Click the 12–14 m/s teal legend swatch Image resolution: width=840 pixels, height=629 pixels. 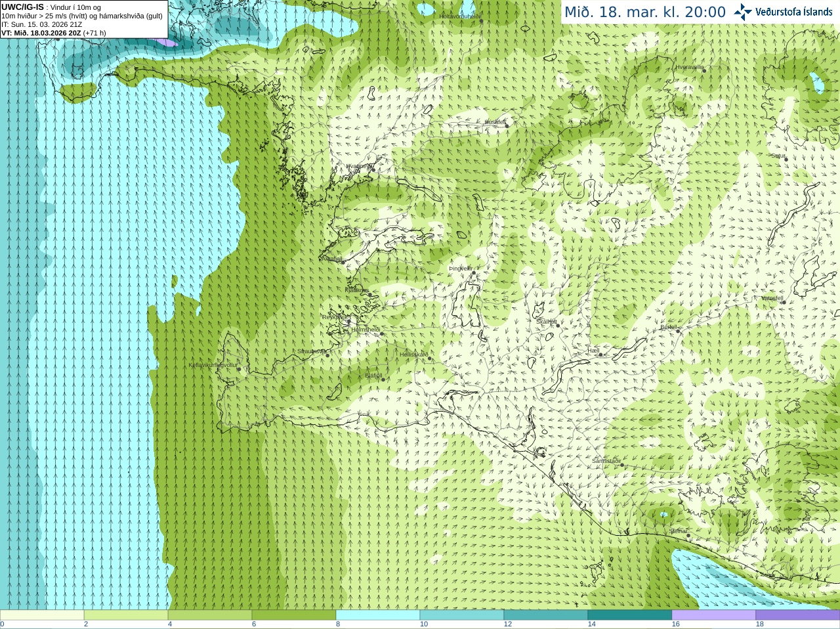546,615
